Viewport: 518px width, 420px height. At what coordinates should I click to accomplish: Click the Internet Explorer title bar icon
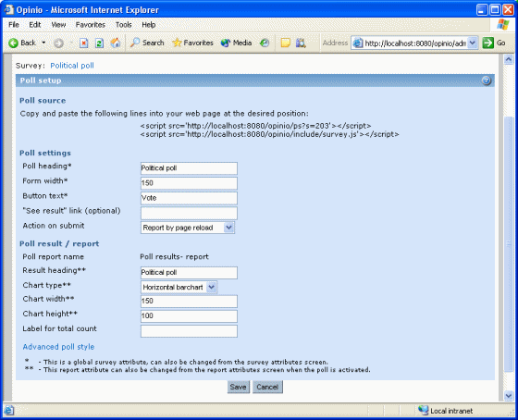point(8,10)
